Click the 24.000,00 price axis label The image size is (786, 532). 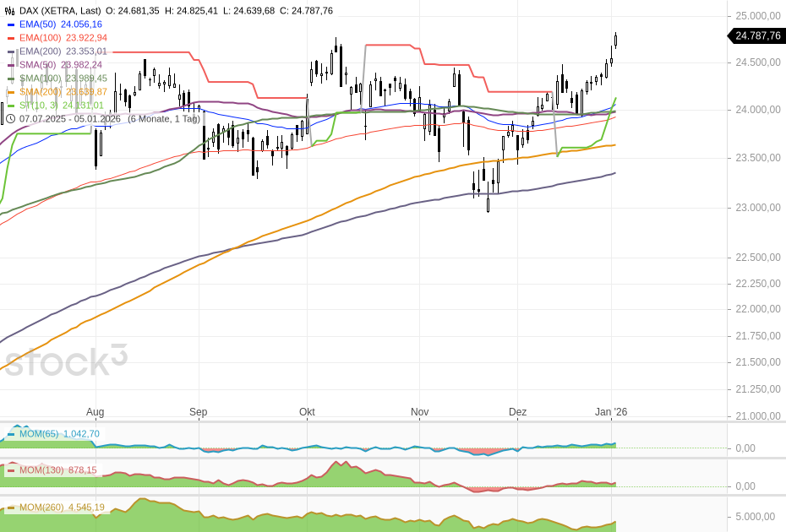pos(756,110)
